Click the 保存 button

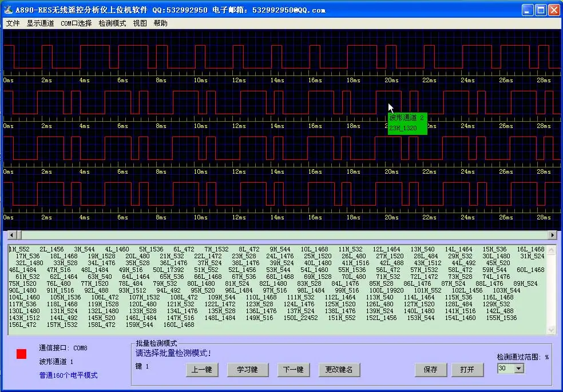[430, 370]
